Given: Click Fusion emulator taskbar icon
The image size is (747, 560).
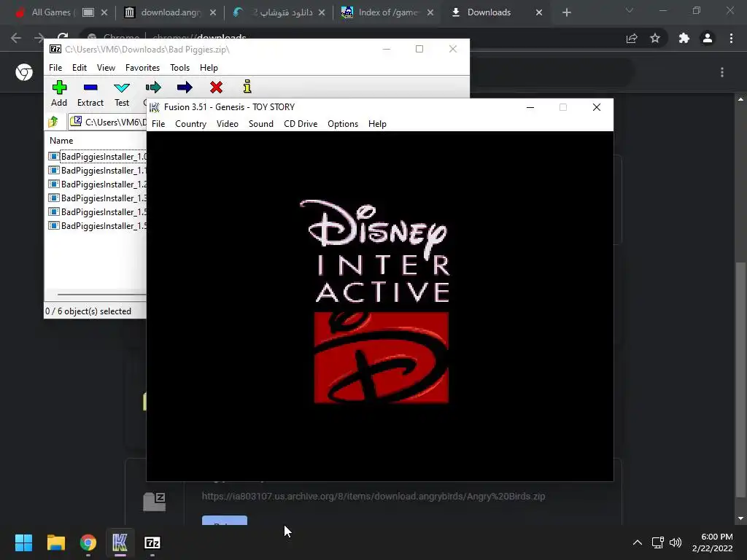Looking at the screenshot, I should click(x=120, y=542).
